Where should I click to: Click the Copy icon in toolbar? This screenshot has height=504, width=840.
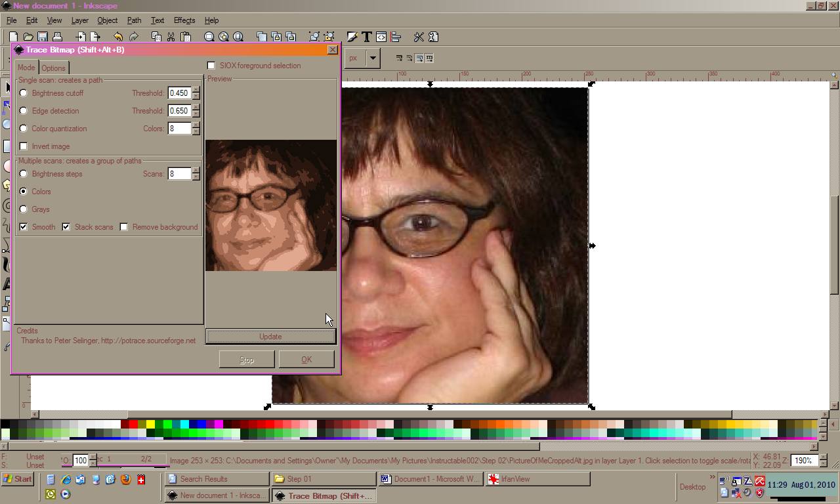pos(156,37)
